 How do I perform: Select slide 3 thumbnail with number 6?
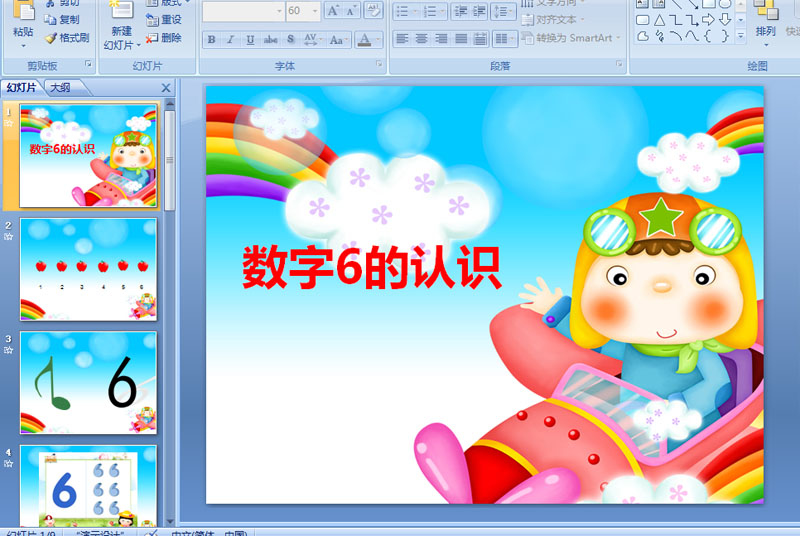click(88, 382)
